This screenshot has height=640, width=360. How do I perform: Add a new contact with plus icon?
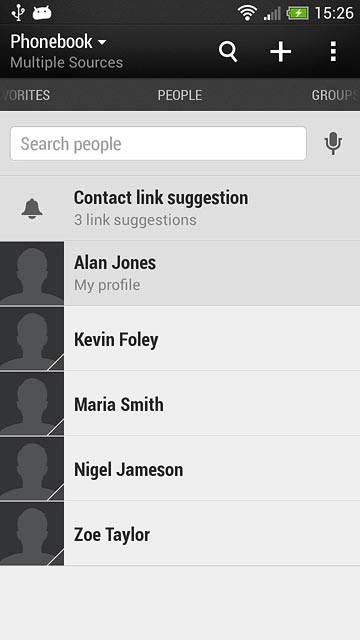[281, 52]
